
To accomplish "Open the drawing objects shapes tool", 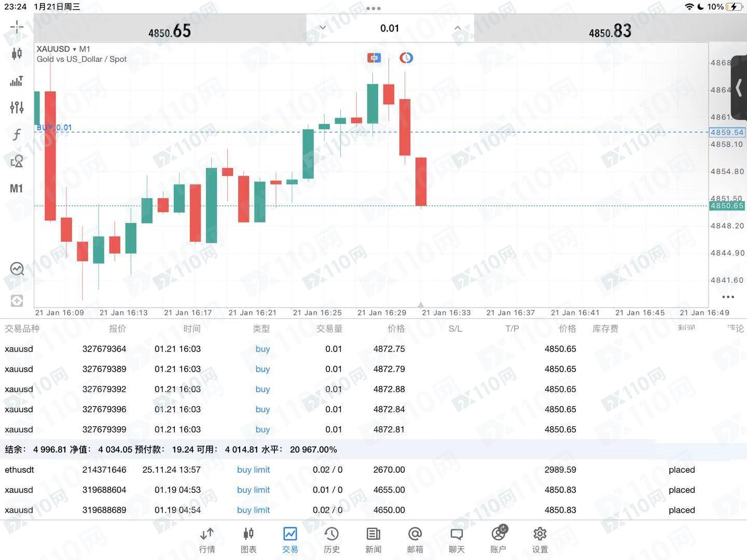I will point(17,161).
